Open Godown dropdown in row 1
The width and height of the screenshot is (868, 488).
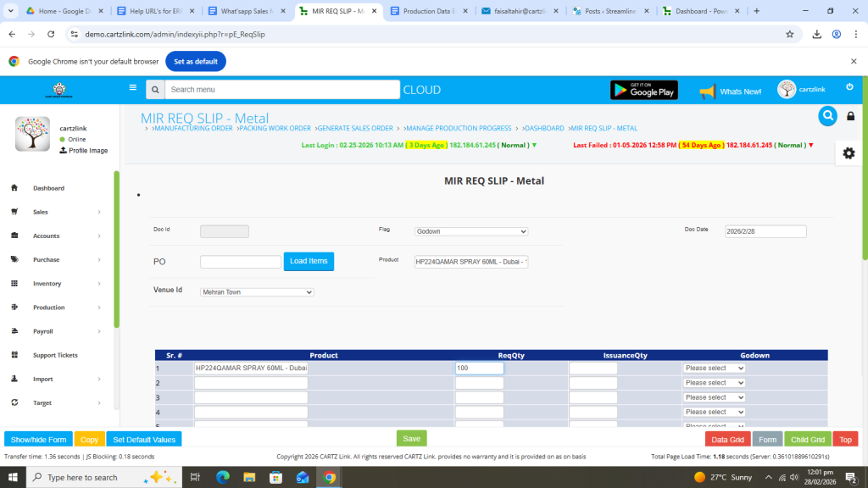(714, 369)
